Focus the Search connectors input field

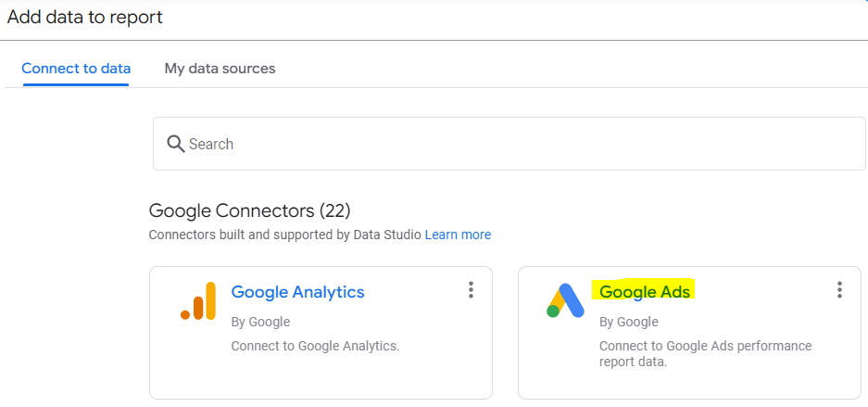click(x=519, y=144)
